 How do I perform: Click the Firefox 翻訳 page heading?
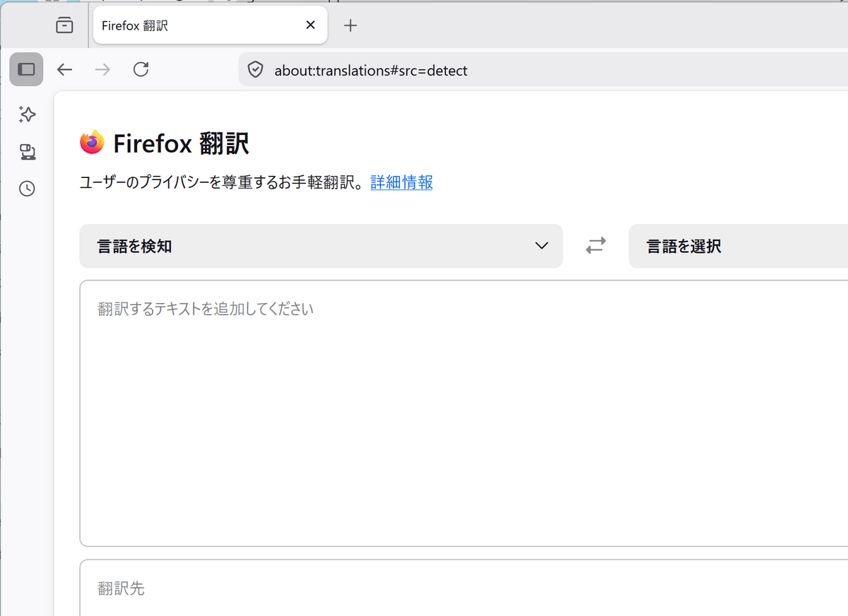pyautogui.click(x=181, y=144)
